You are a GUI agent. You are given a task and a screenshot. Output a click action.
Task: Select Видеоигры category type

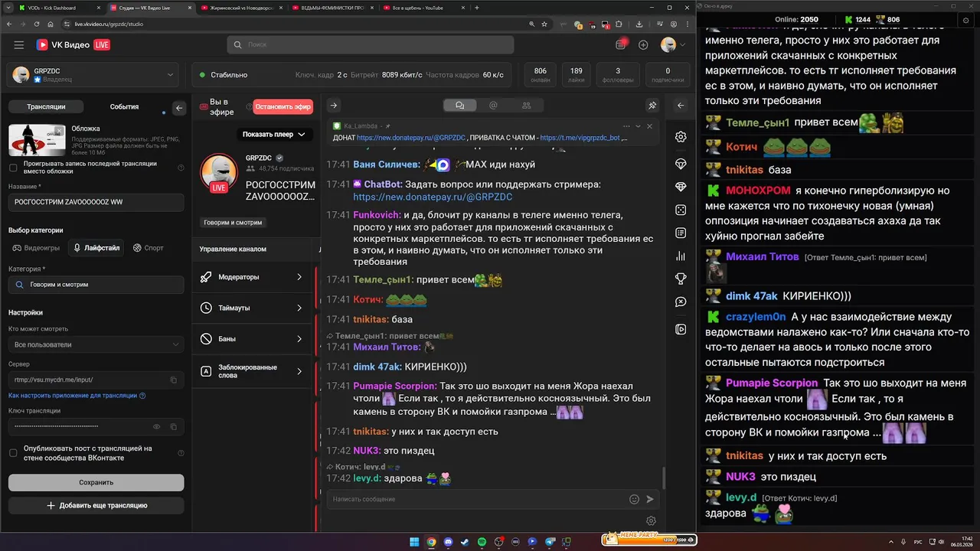(x=36, y=248)
